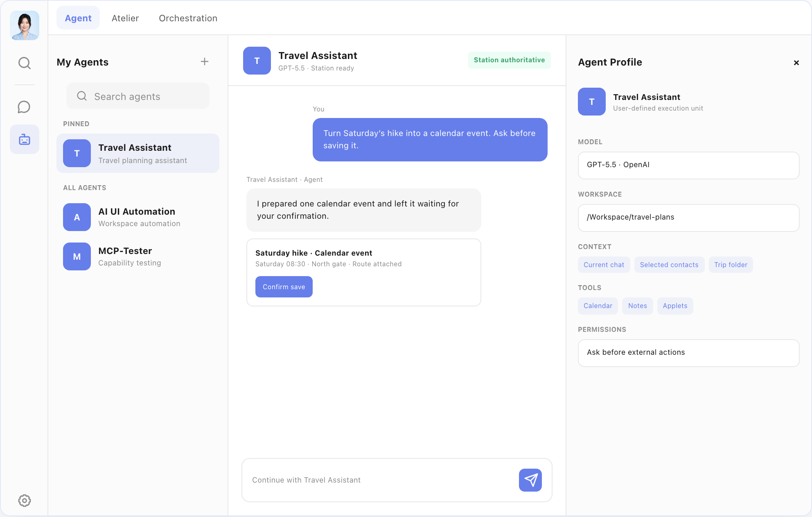Image resolution: width=812 pixels, height=517 pixels.
Task: Select MCP-Tester agent from list
Action: 138,256
